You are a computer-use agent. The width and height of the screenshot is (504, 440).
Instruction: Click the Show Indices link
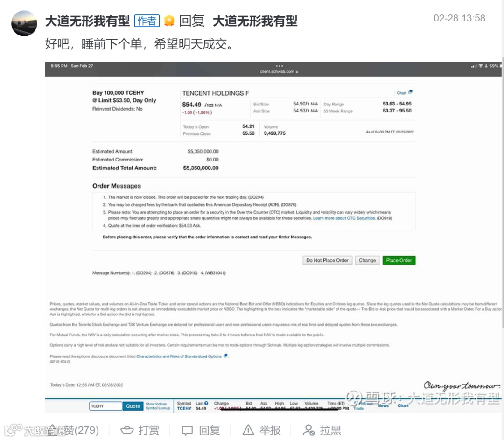coord(156,404)
